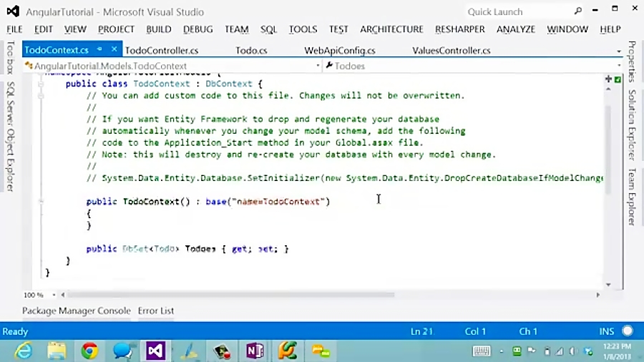Open the TEAM menu
The width and height of the screenshot is (644, 362).
click(x=237, y=29)
